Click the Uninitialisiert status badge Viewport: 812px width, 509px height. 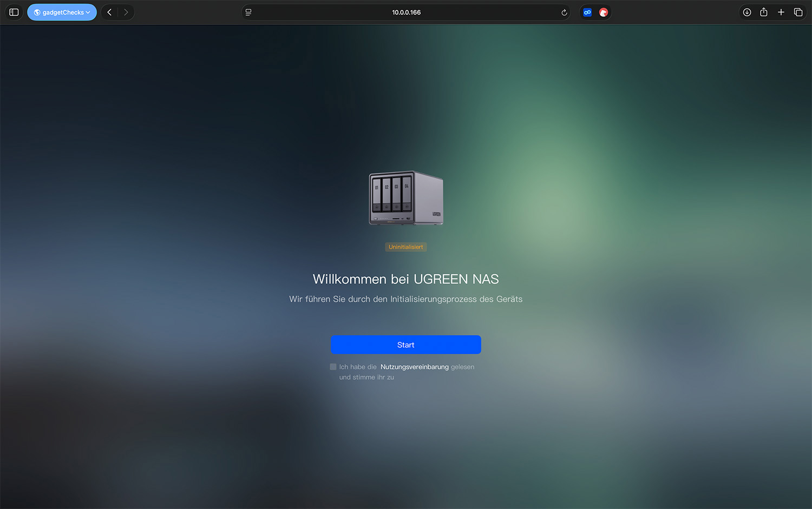[x=406, y=247]
